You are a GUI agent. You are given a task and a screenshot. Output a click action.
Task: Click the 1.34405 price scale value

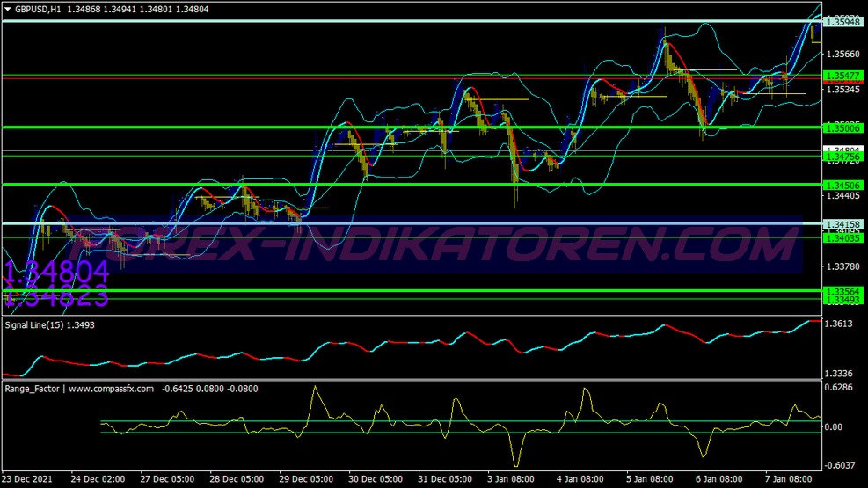[843, 196]
